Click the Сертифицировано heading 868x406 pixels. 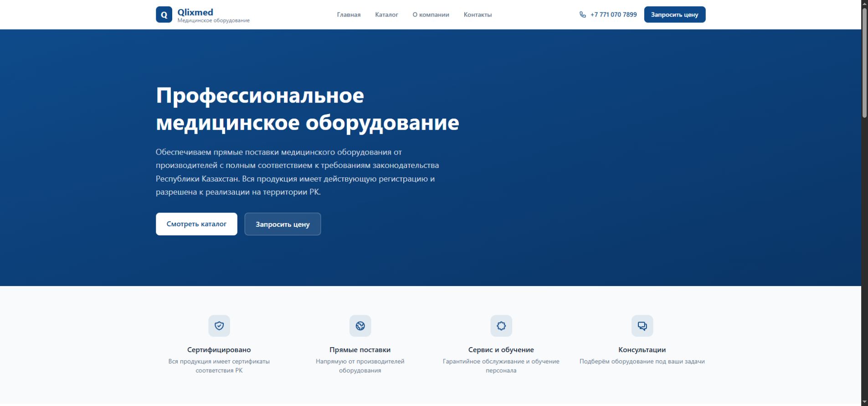coord(219,349)
